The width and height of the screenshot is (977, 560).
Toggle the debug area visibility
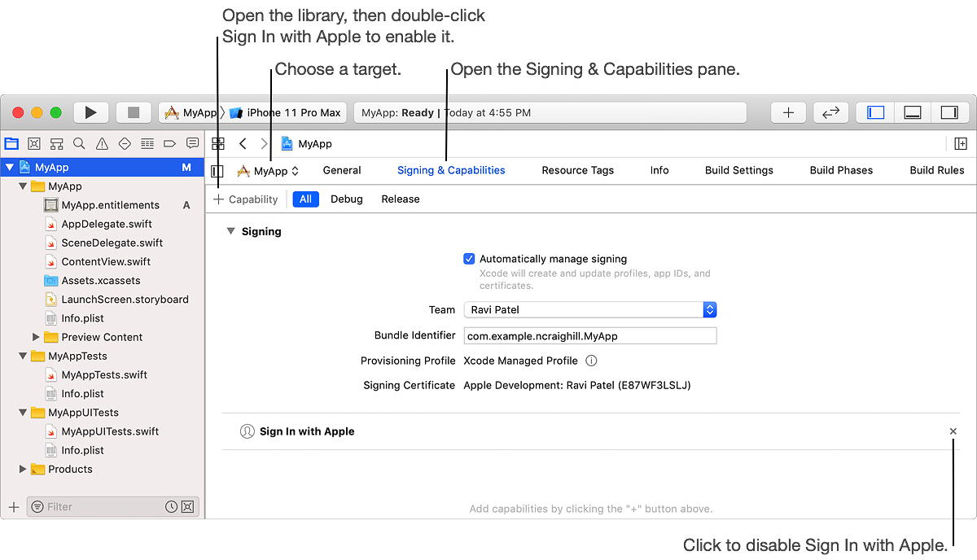(913, 112)
